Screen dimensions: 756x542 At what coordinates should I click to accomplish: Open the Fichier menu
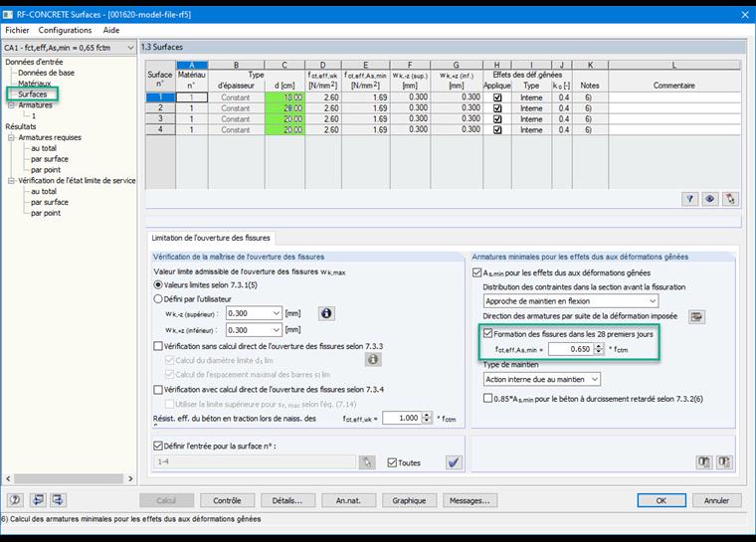[x=17, y=30]
